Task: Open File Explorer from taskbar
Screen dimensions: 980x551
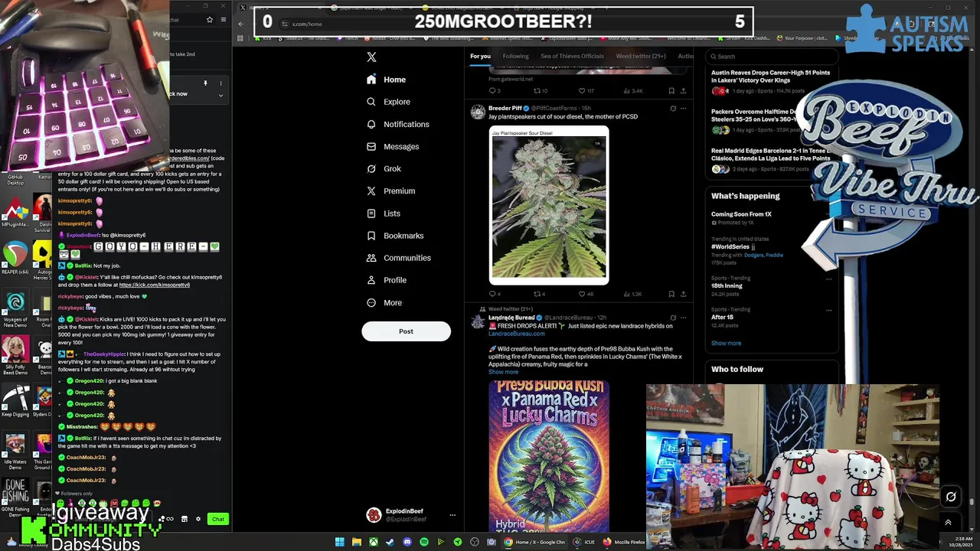Action: coord(357,542)
